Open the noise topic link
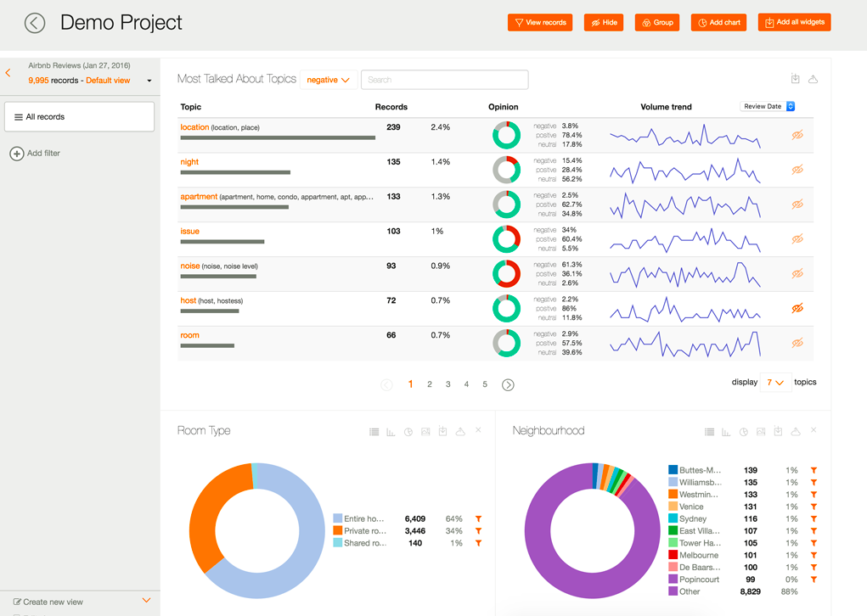 click(x=189, y=266)
